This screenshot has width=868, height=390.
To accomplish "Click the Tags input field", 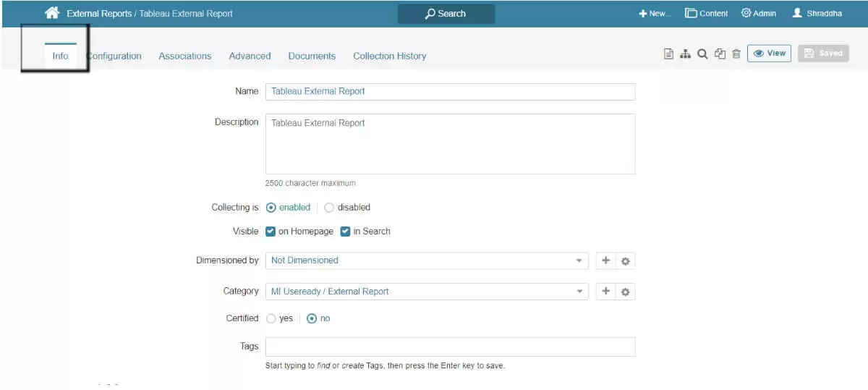I will point(450,347).
